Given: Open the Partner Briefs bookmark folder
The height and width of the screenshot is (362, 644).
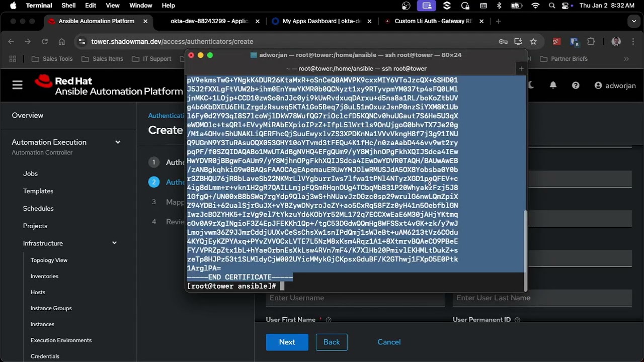Looking at the screenshot, I should click(x=563, y=59).
